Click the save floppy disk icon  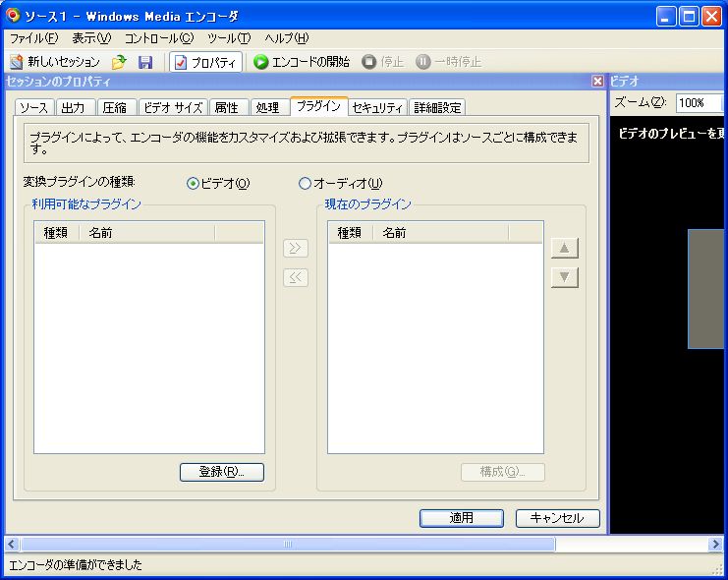coord(145,62)
